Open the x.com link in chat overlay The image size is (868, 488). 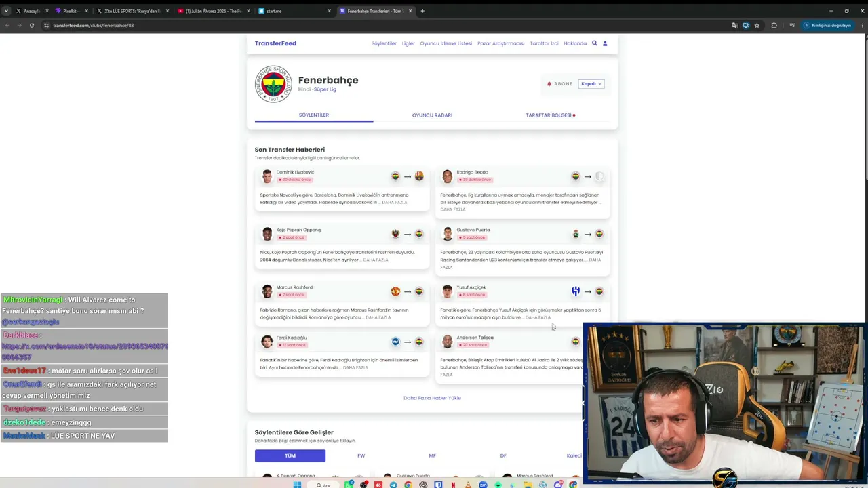tap(85, 351)
